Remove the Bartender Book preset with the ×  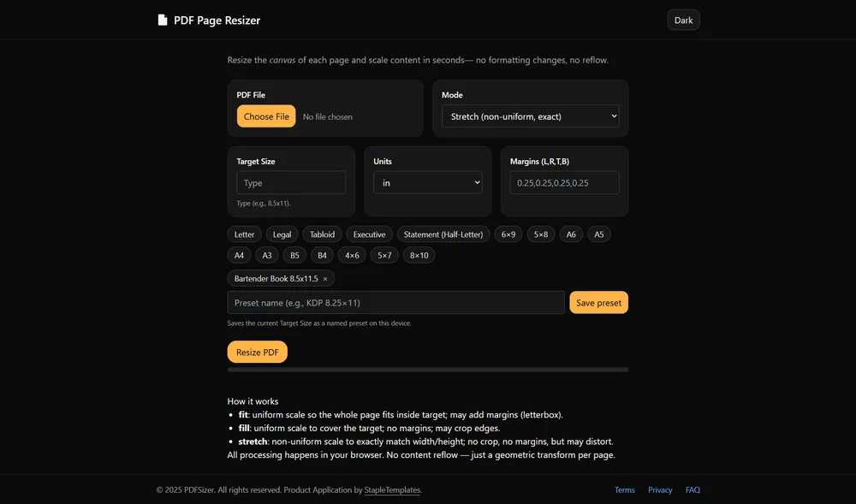tap(325, 279)
